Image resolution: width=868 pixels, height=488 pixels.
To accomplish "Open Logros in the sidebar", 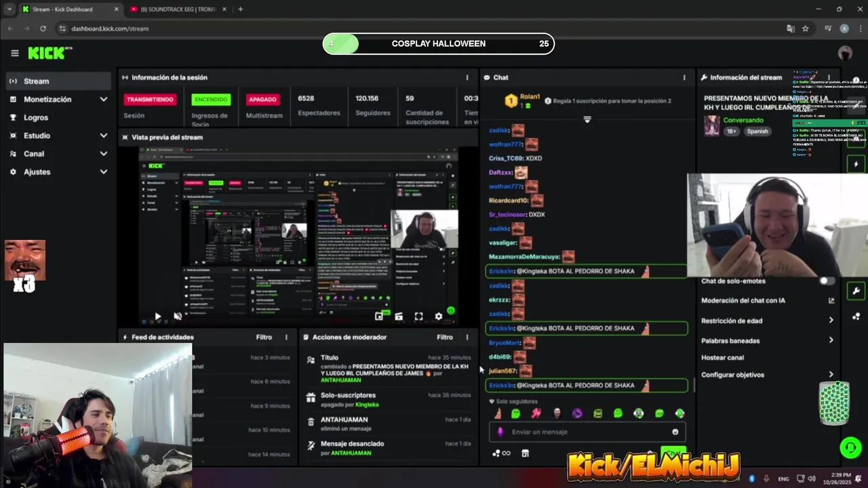I will coord(58,117).
